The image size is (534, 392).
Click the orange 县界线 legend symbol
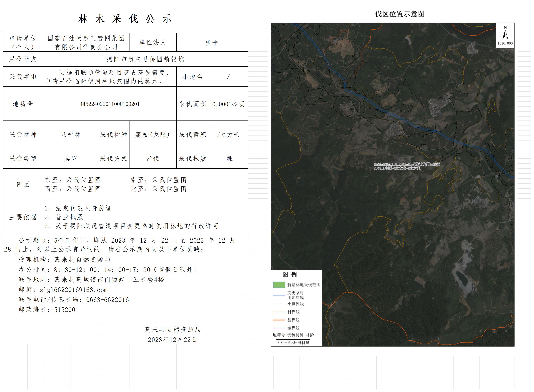[x=279, y=320]
